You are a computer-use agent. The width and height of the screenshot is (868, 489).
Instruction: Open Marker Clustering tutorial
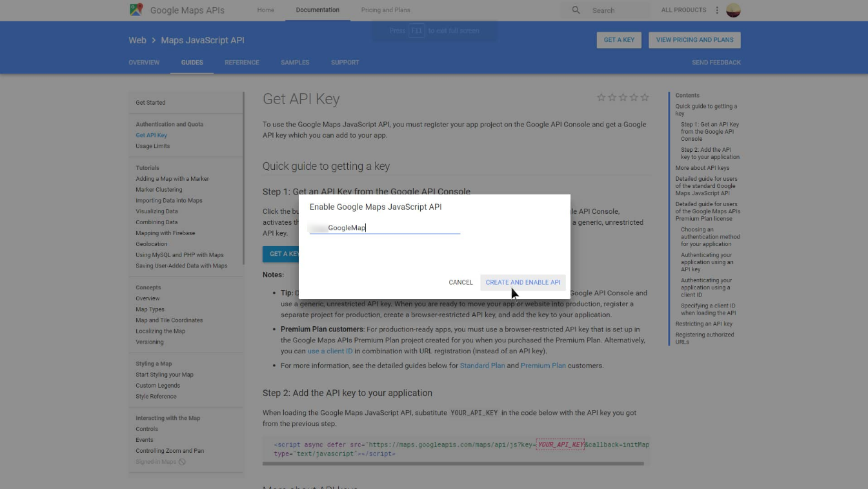tap(159, 190)
